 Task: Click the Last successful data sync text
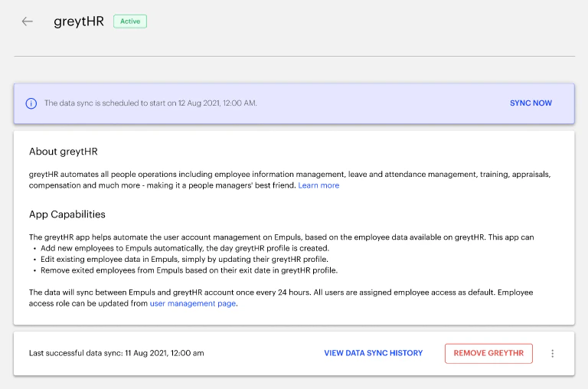pyautogui.click(x=116, y=353)
